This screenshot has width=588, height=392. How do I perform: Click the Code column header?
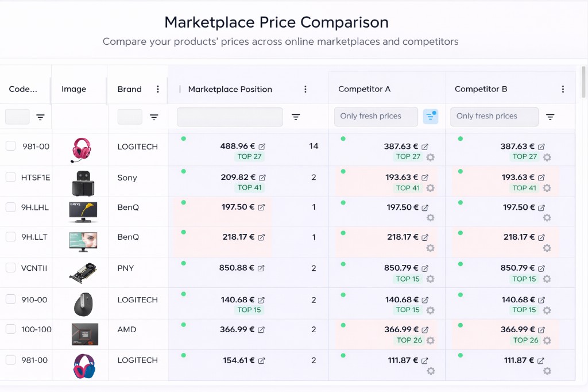coord(23,89)
